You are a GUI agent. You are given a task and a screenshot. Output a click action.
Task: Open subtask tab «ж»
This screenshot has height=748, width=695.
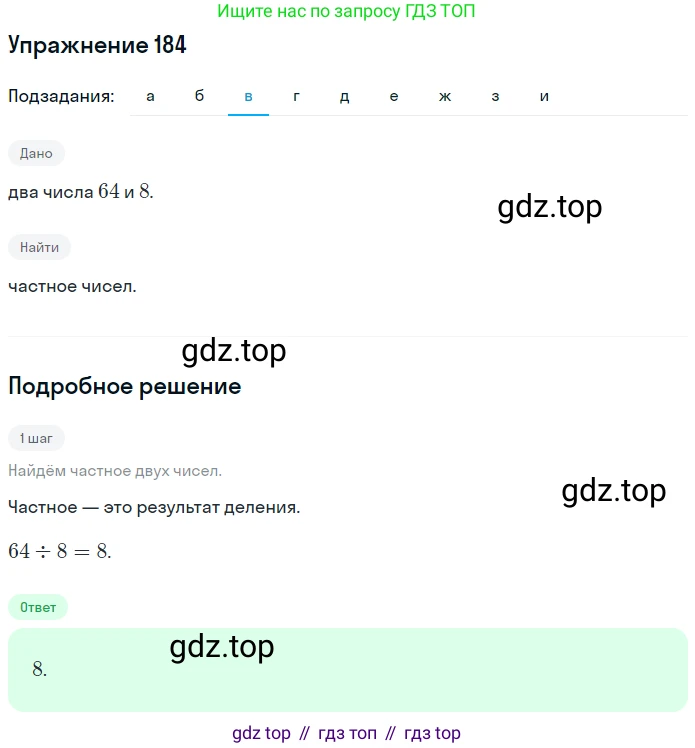445,96
